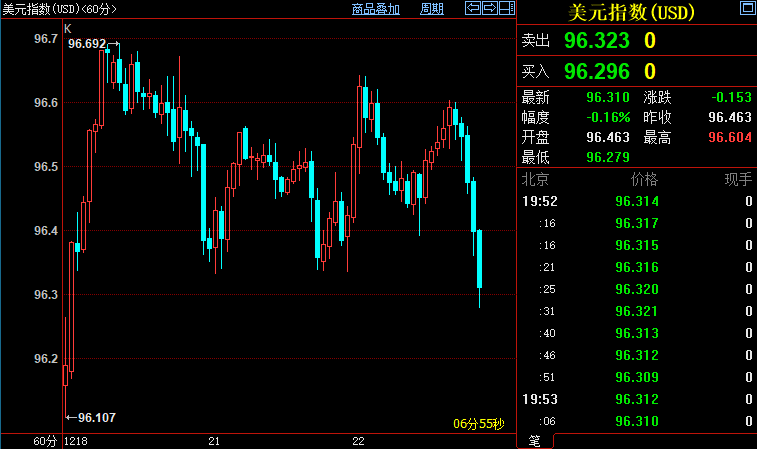Click the K indicator label on the chart

point(67,27)
